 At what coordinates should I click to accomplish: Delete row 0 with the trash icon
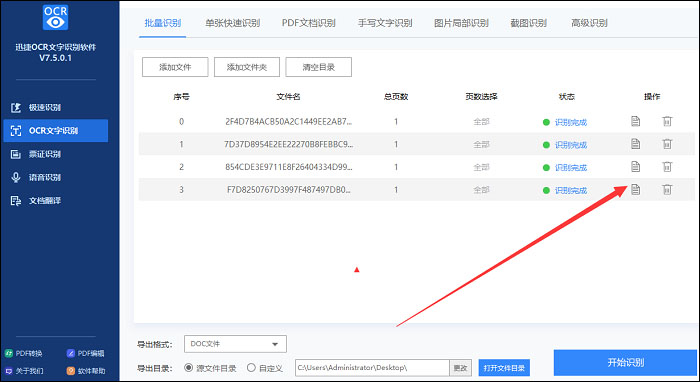[667, 121]
